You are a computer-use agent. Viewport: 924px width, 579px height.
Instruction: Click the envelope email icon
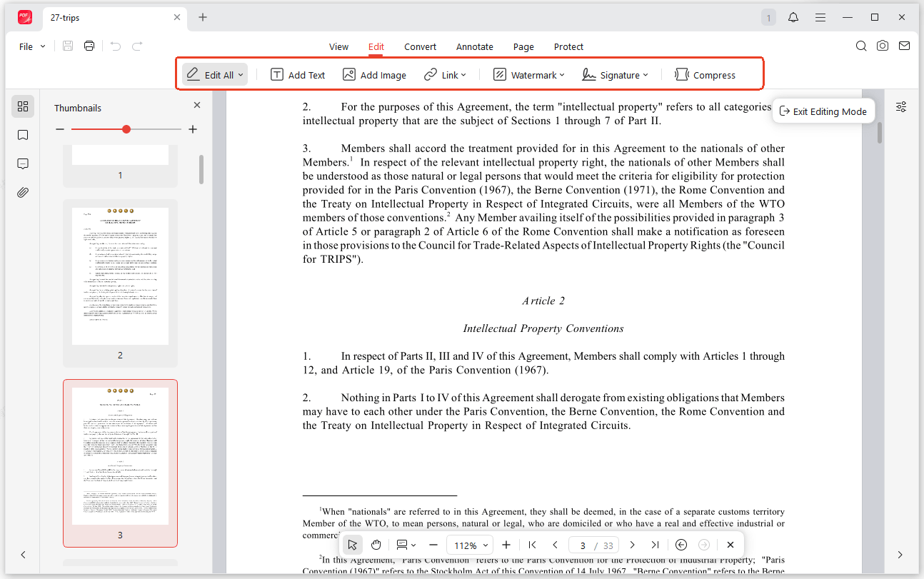904,46
